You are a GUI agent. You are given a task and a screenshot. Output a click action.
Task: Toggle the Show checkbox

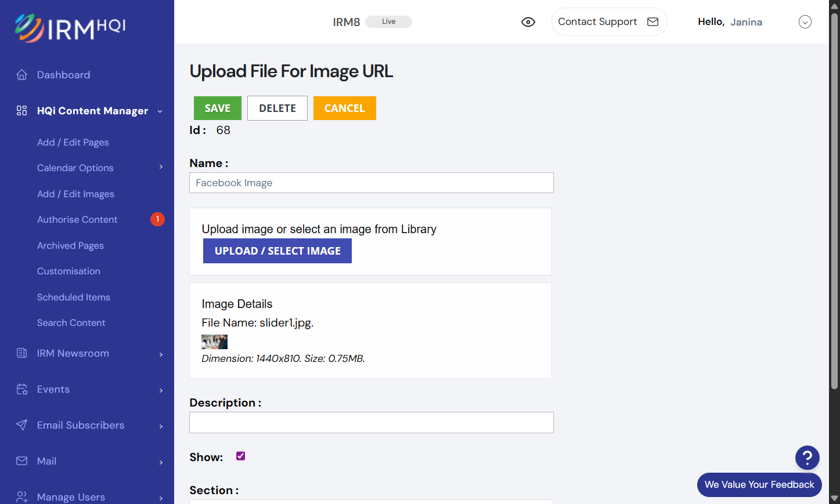coord(241,456)
